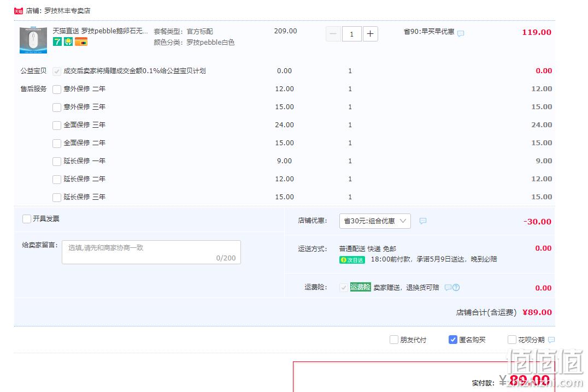Enable 延长保修 二年 warranty
This screenshot has width=588, height=392.
pyautogui.click(x=57, y=179)
